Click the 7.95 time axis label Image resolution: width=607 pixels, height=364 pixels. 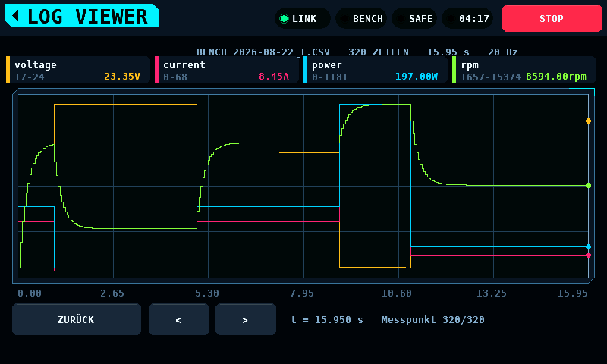tap(302, 293)
